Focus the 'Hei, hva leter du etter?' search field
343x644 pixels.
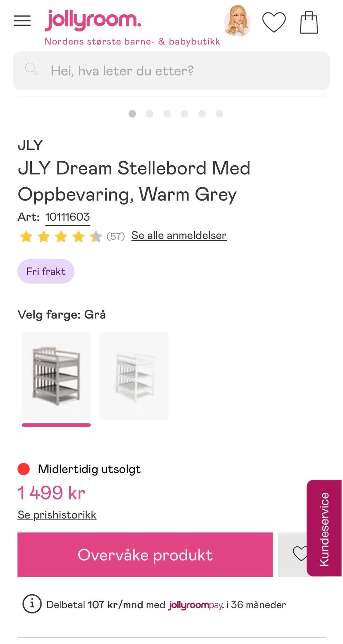[171, 70]
